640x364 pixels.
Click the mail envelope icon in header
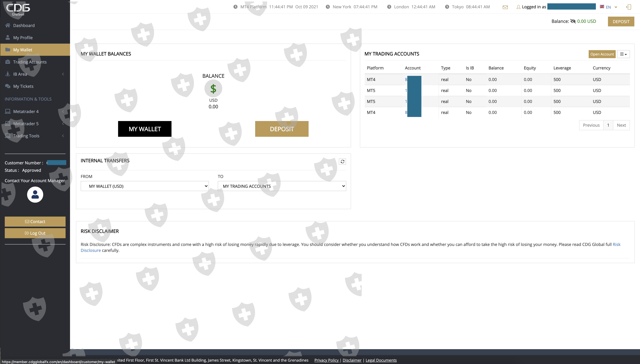[505, 7]
